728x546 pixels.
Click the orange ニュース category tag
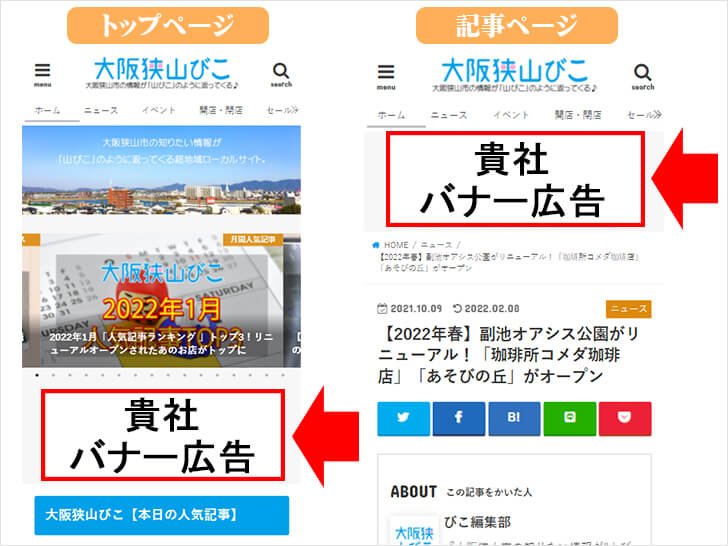[x=628, y=309]
